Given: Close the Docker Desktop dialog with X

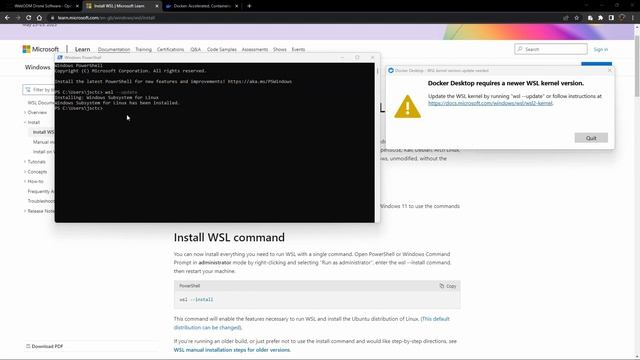Looking at the screenshot, I should tap(610, 70).
